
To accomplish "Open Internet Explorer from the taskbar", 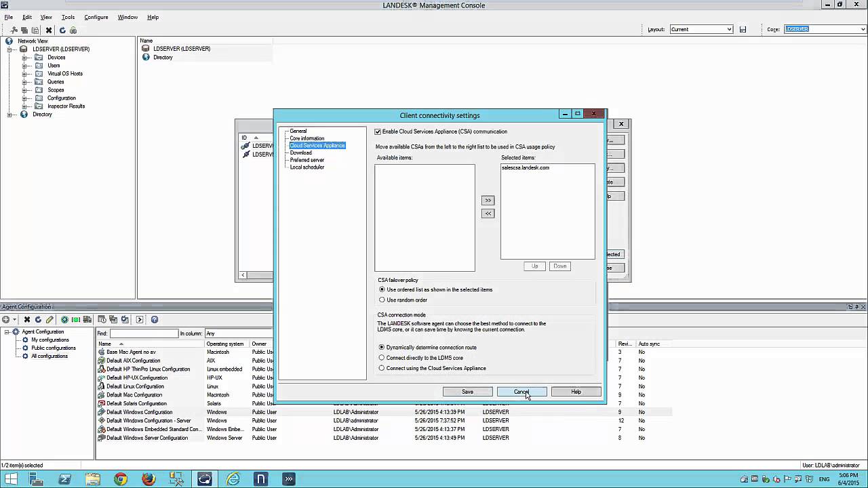I will [233, 479].
